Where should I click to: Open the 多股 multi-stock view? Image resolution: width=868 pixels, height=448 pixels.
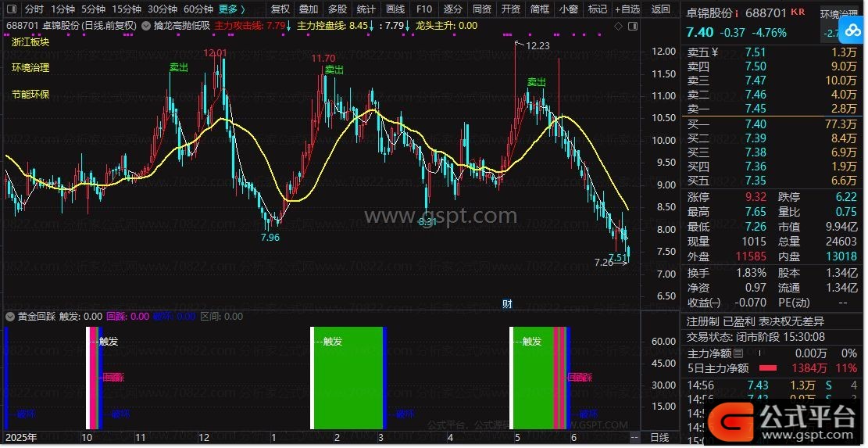tap(338, 9)
